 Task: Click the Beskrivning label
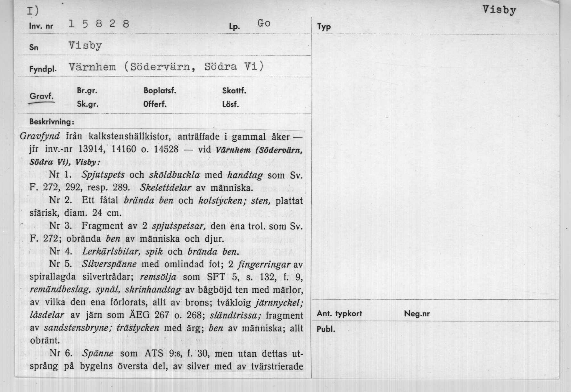tap(52, 122)
